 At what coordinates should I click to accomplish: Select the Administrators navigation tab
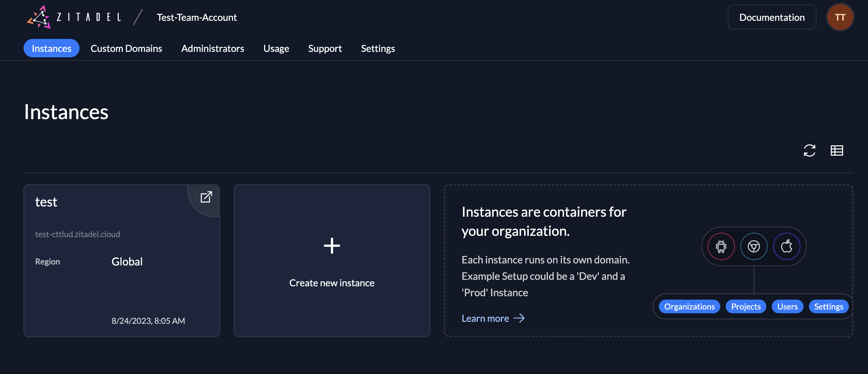tap(213, 48)
